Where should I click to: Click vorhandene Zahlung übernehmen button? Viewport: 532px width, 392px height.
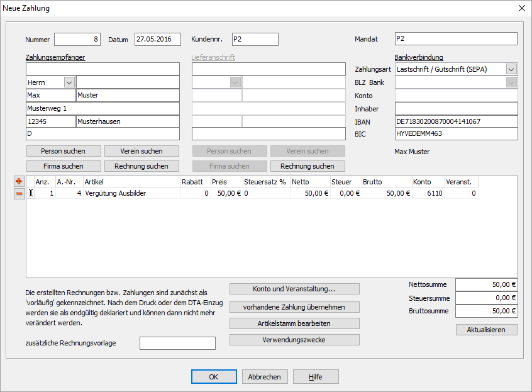click(x=294, y=307)
